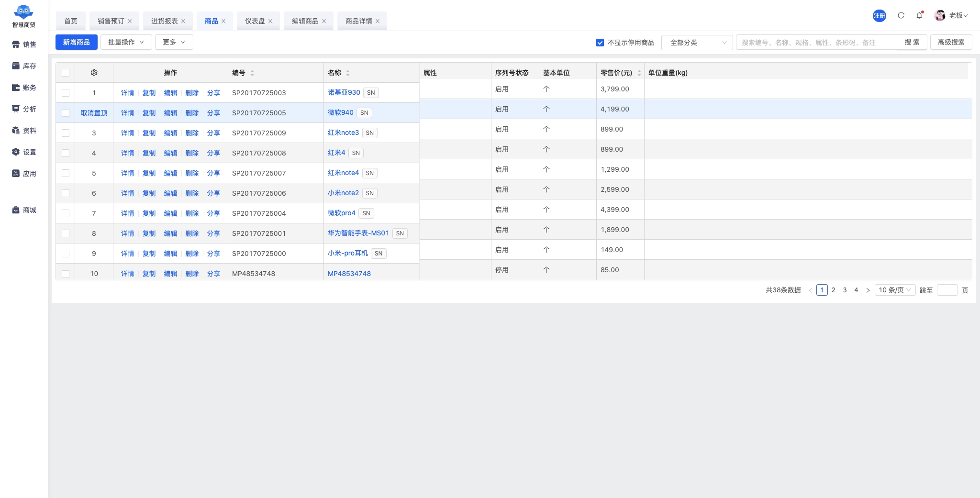980x498 pixels.
Task: Switch to the 首页 tab
Action: coord(71,21)
